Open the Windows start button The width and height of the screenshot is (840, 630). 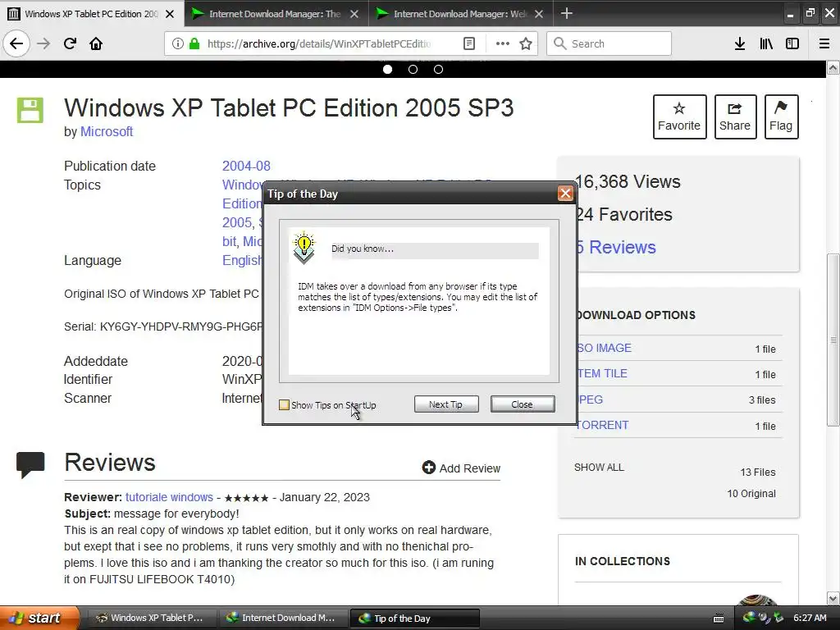39,618
